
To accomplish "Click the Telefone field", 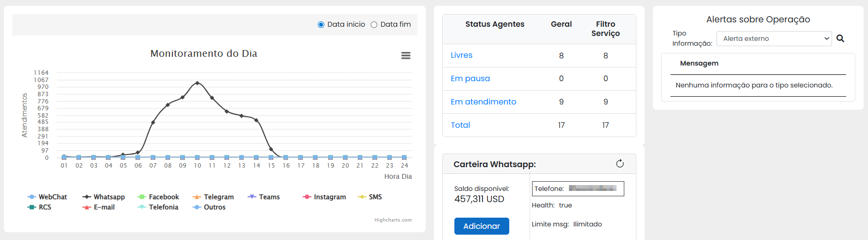I will [x=578, y=189].
